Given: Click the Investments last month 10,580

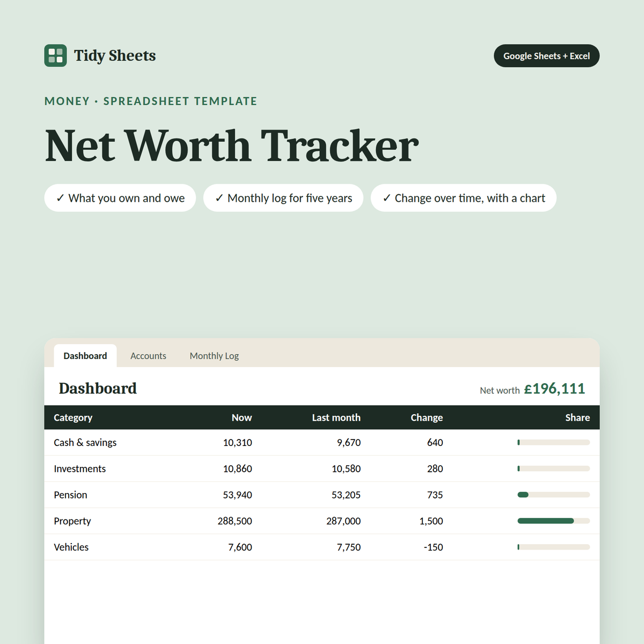Looking at the screenshot, I should (x=346, y=469).
